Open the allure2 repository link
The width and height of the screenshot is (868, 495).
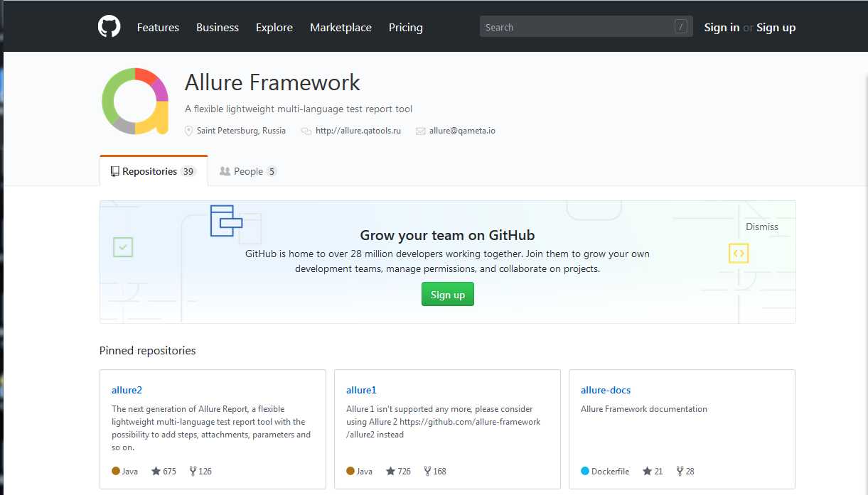127,390
